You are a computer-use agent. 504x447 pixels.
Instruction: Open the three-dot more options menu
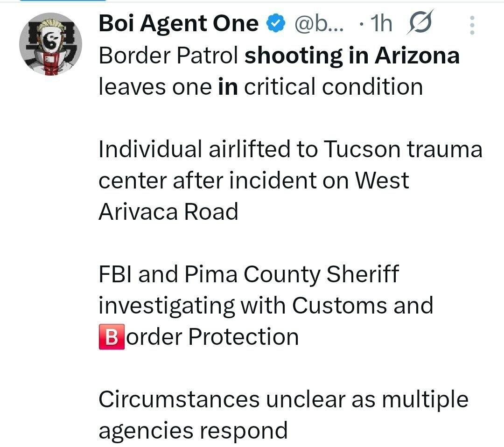coord(472,25)
